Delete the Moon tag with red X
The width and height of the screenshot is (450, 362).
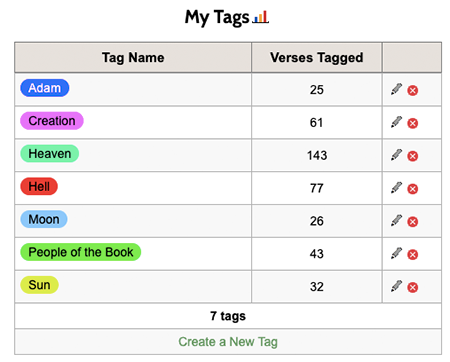click(x=413, y=222)
